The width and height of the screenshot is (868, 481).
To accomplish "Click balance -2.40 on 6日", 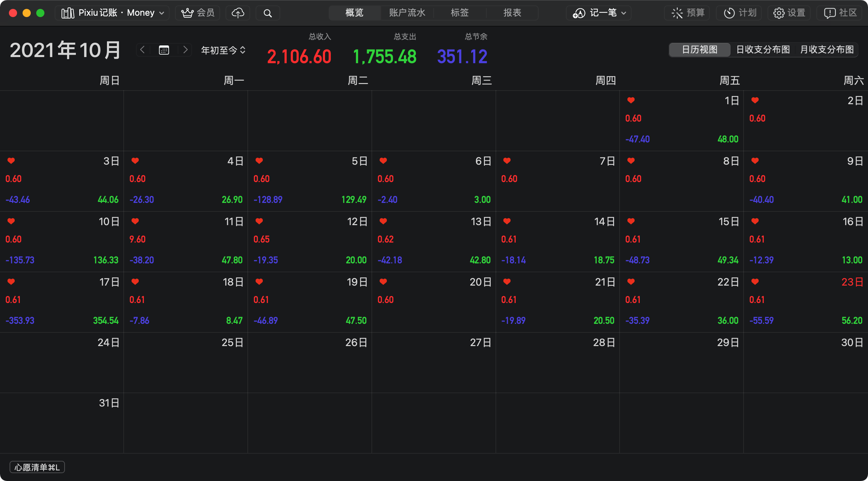I will tap(388, 200).
